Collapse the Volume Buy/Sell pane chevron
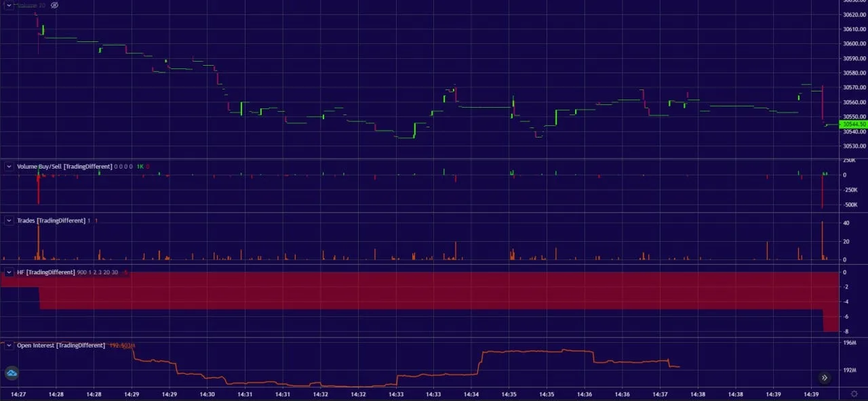 (9, 166)
